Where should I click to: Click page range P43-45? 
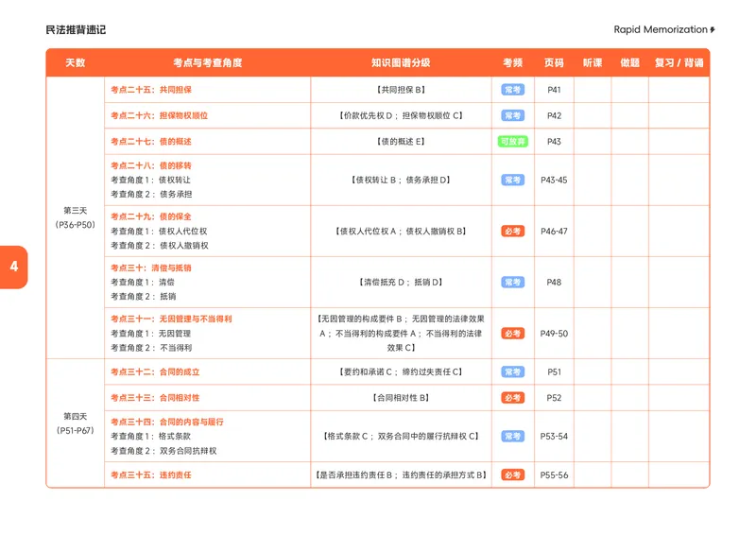554,180
